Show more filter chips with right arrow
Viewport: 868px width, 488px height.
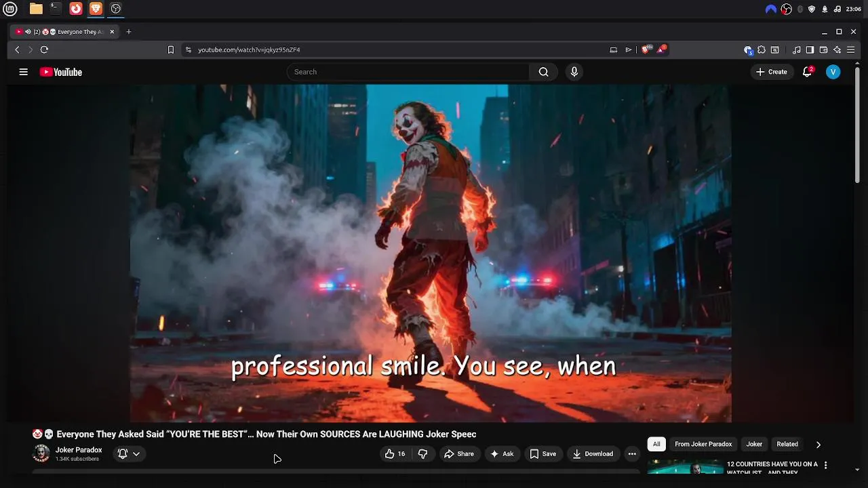pos(818,445)
